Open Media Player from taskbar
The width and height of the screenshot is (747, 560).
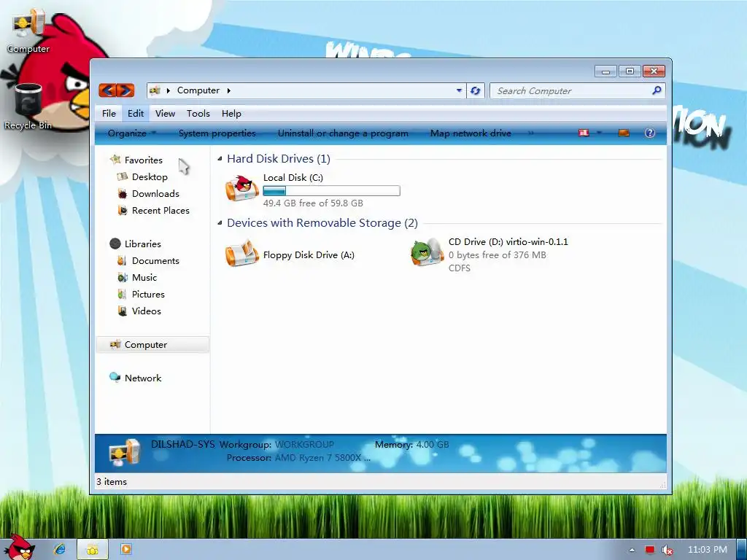(125, 549)
